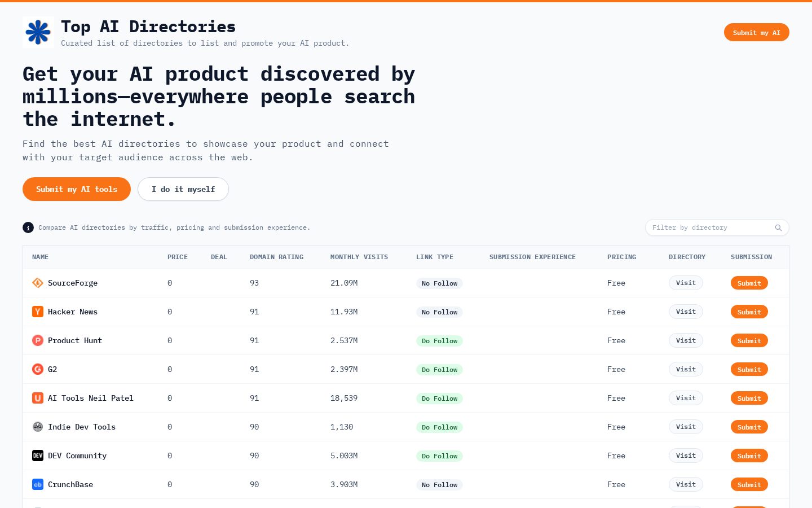Click the search magnifier icon in filter
Viewport: 812px width, 508px height.
click(778, 227)
